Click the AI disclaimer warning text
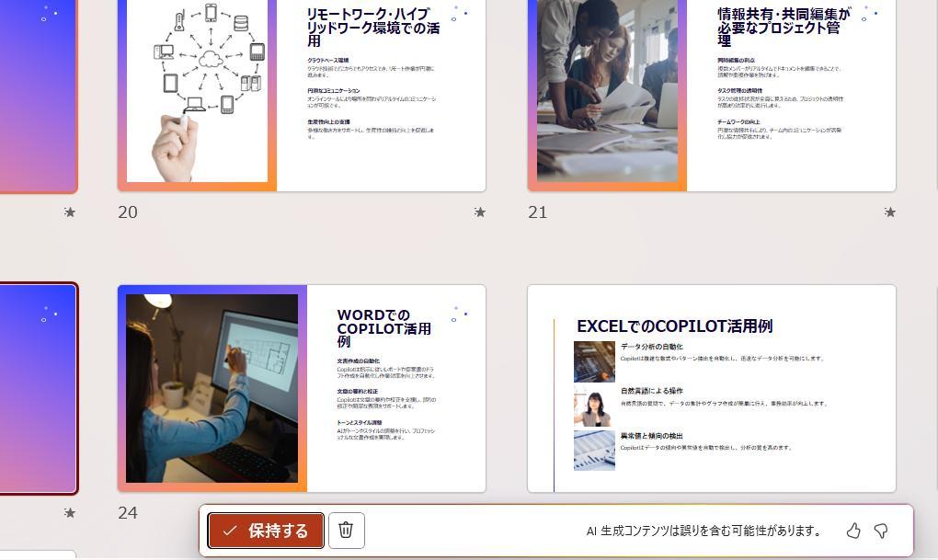The width and height of the screenshot is (938, 560). coord(703,531)
